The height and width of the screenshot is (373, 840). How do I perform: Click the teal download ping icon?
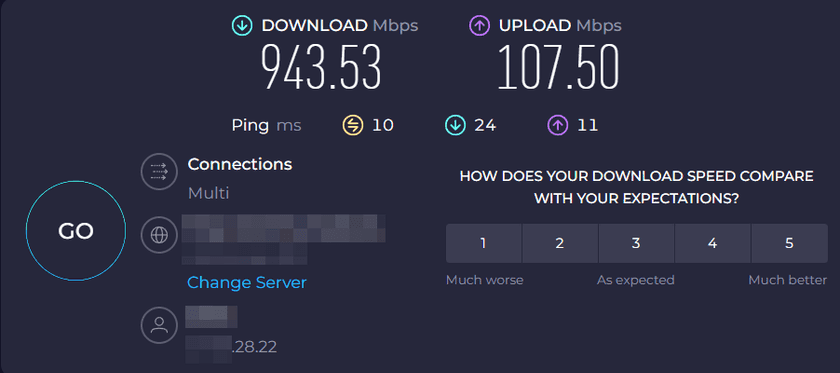pyautogui.click(x=454, y=125)
